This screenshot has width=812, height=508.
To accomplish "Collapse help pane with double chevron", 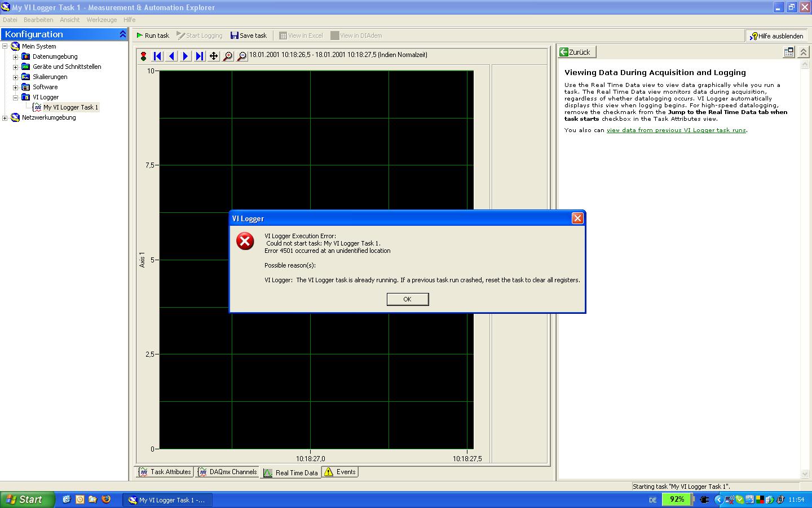I will pyautogui.click(x=803, y=52).
